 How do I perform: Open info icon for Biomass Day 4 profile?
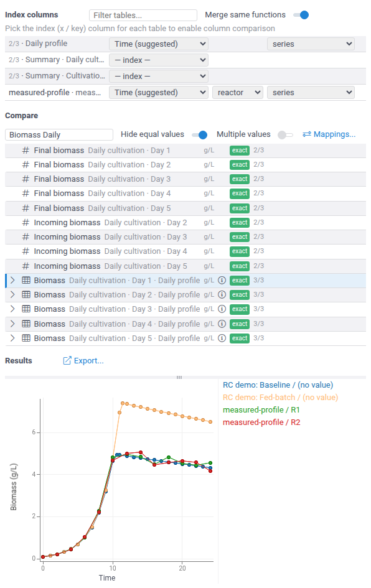tap(222, 324)
